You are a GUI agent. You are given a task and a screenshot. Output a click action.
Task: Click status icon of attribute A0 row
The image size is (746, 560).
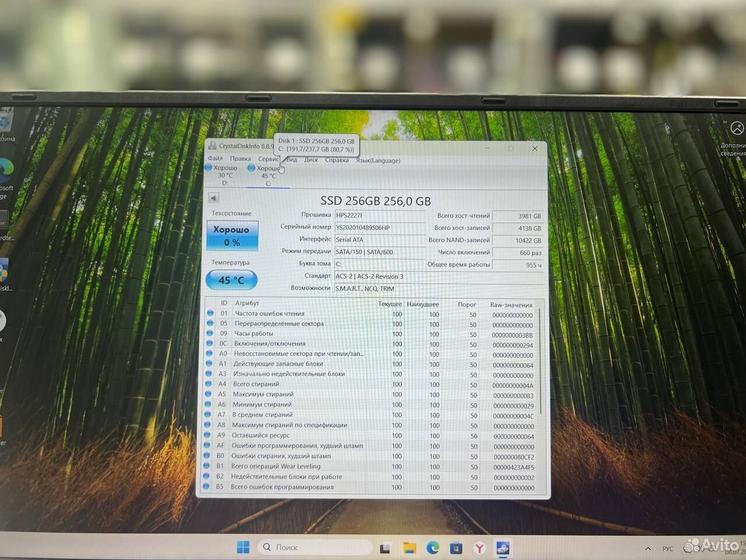pos(209,354)
